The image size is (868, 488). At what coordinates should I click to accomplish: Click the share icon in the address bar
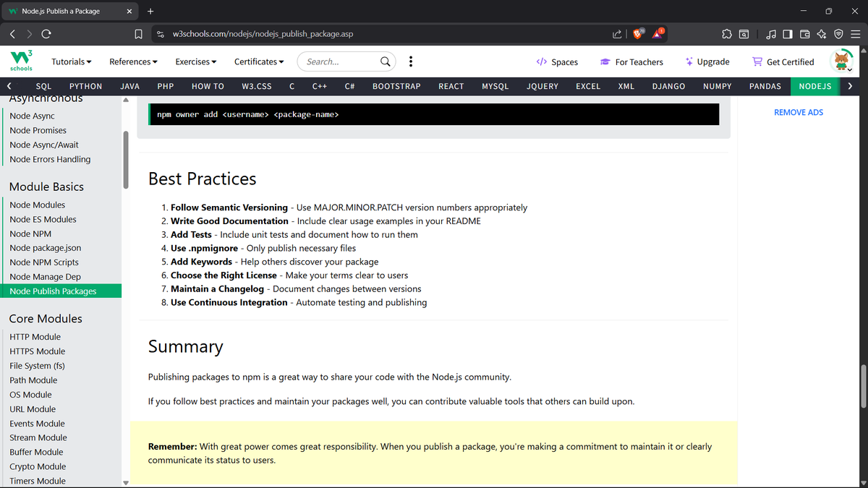click(616, 34)
